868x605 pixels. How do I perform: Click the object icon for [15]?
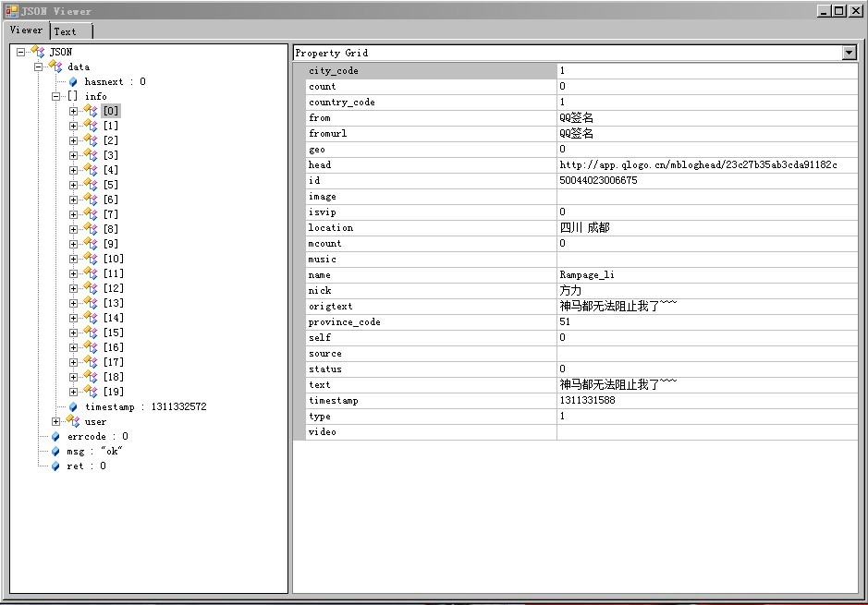tap(91, 333)
